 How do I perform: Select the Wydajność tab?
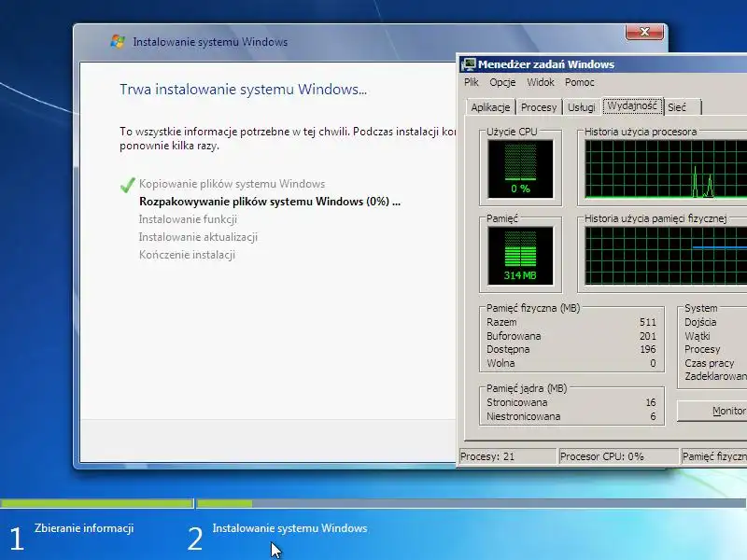632,105
